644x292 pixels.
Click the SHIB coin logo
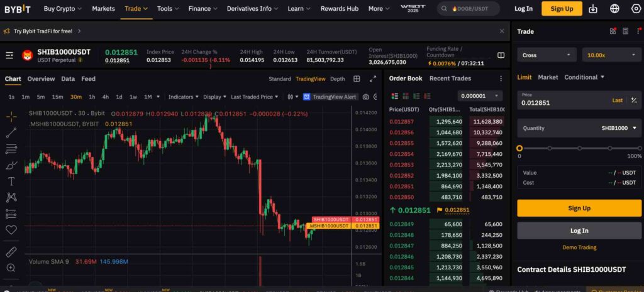point(27,55)
